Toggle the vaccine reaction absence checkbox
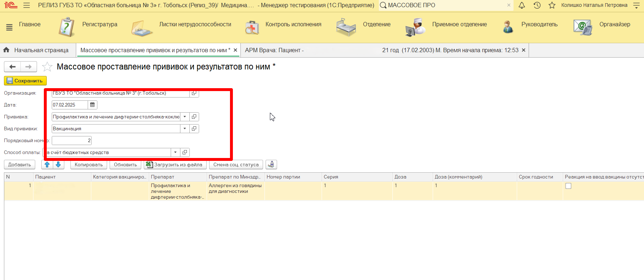Image resolution: width=644 pixels, height=280 pixels. pos(568,186)
